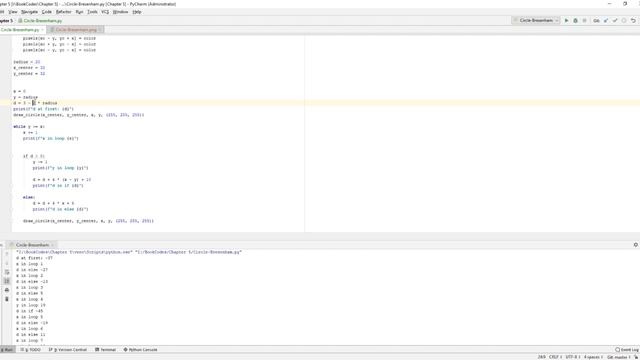Open the Tools menu
Screen dimensions: 640x360
pos(93,12)
